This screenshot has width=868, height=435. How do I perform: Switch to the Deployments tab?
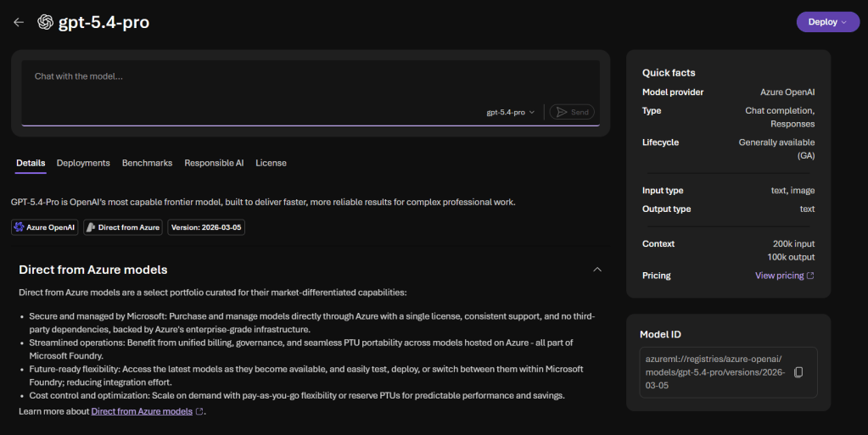click(83, 163)
